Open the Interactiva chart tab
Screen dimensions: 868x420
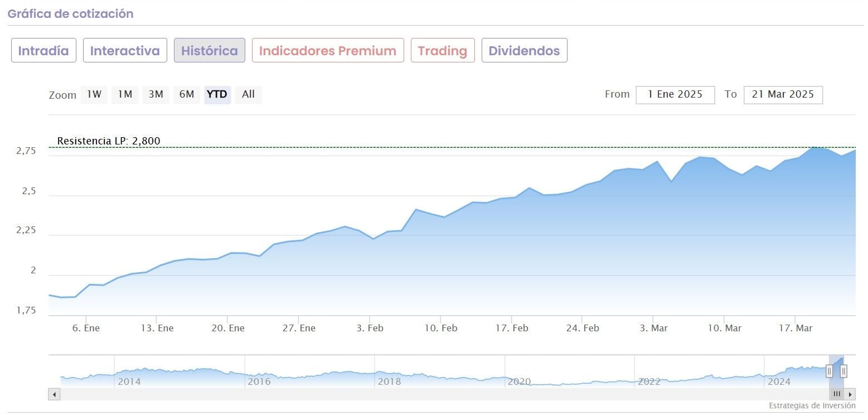tap(125, 51)
